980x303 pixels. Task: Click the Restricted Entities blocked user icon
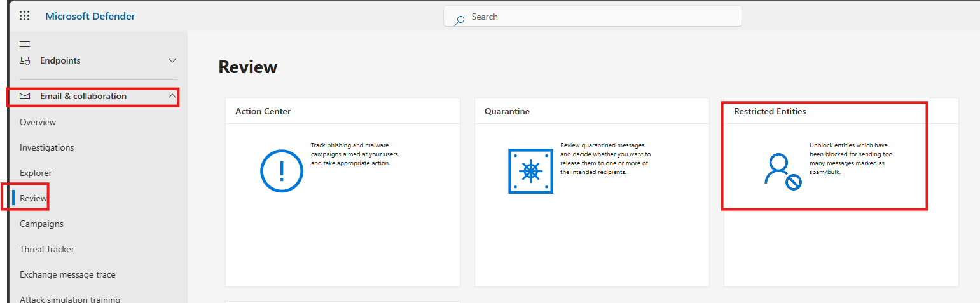pyautogui.click(x=782, y=171)
